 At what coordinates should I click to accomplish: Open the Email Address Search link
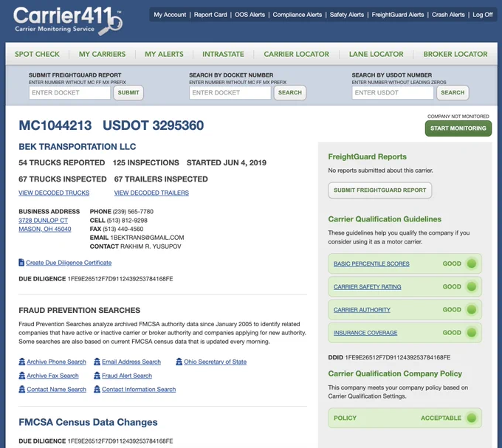pos(131,362)
